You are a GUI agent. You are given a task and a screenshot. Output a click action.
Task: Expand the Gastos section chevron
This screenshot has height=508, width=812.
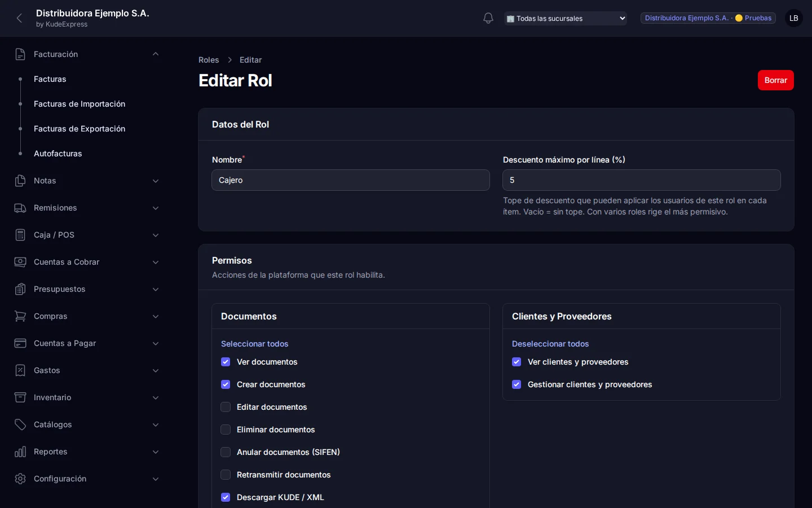pos(156,370)
